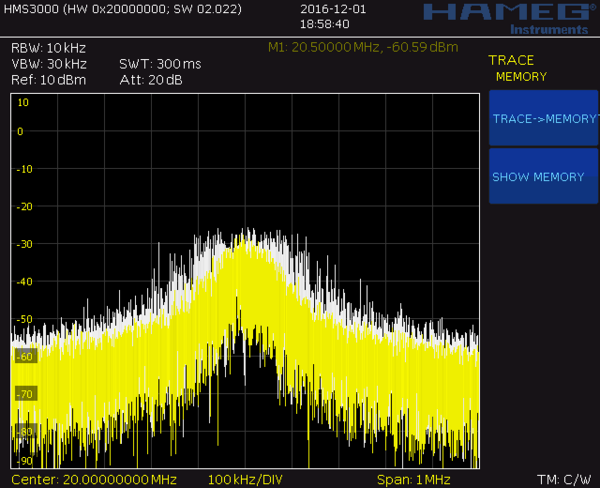Select the SHOW MEMORY softkey
600x488 pixels.
pyautogui.click(x=543, y=176)
